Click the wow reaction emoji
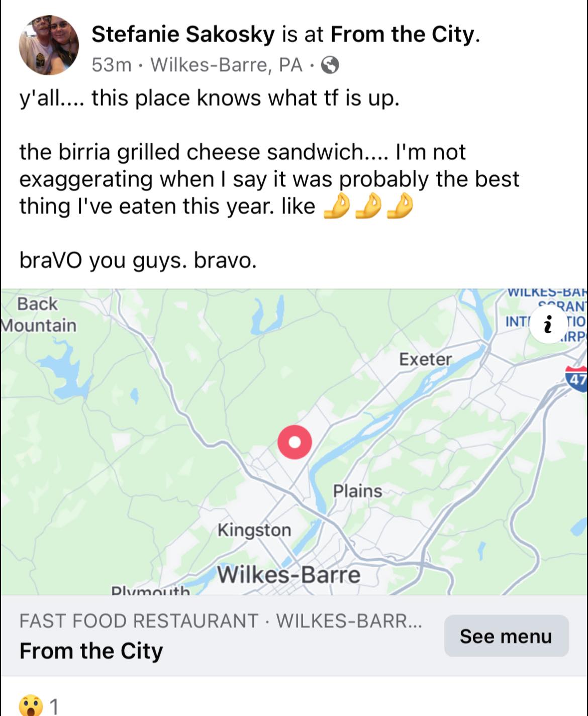588x716 pixels. point(31,705)
